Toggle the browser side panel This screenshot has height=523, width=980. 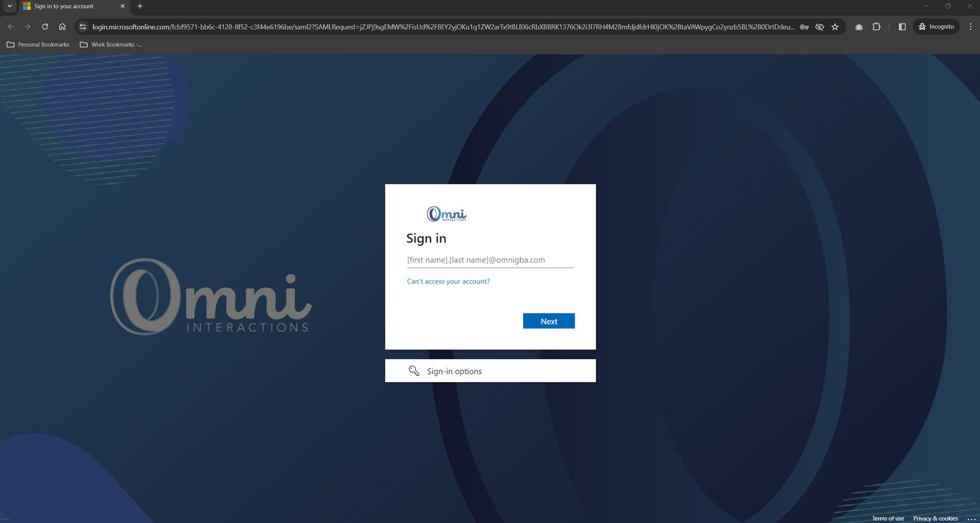(902, 27)
